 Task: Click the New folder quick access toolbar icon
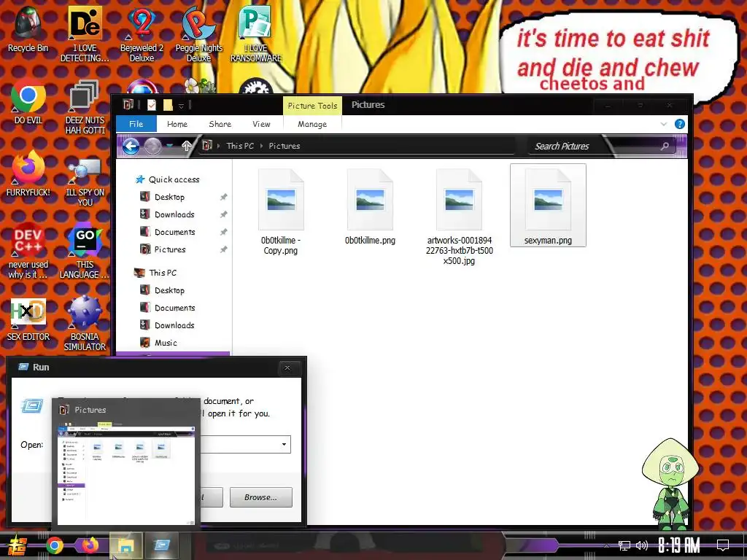pos(168,105)
